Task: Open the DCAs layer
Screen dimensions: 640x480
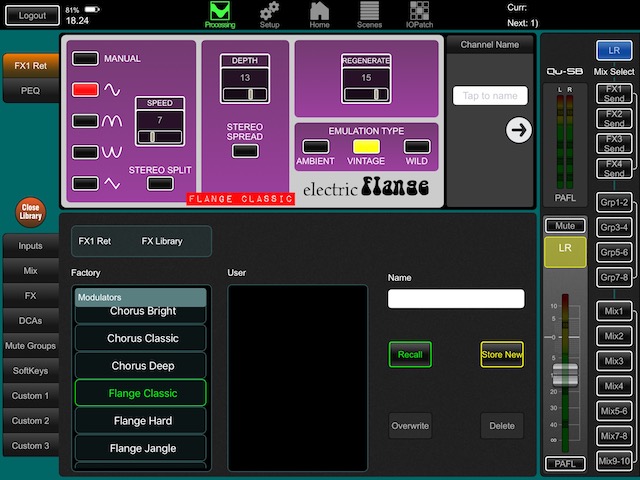Action: (x=31, y=321)
